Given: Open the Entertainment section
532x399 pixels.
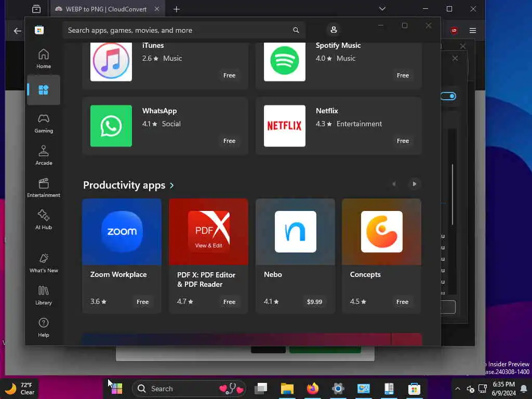Looking at the screenshot, I should (44, 188).
